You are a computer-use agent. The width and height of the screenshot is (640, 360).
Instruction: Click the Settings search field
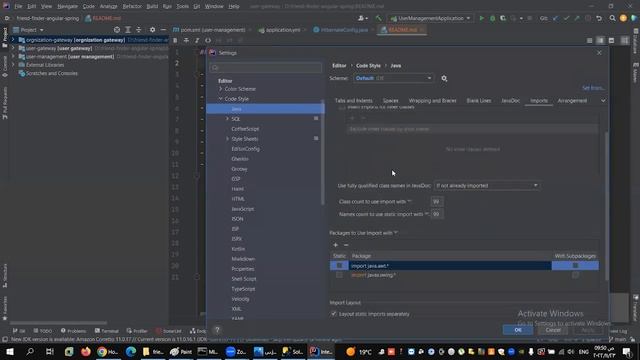266,68
